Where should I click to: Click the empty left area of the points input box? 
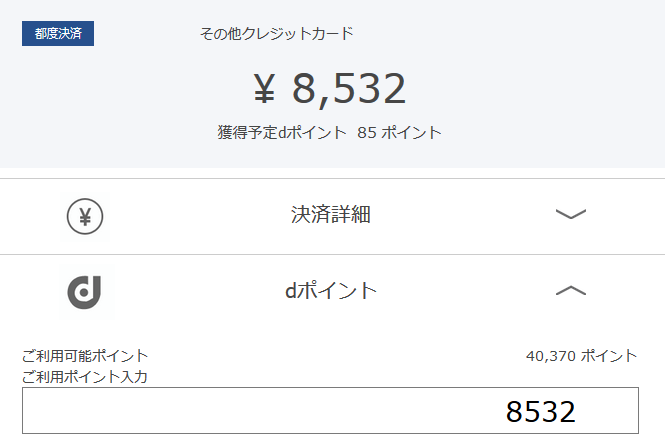pyautogui.click(x=212, y=410)
